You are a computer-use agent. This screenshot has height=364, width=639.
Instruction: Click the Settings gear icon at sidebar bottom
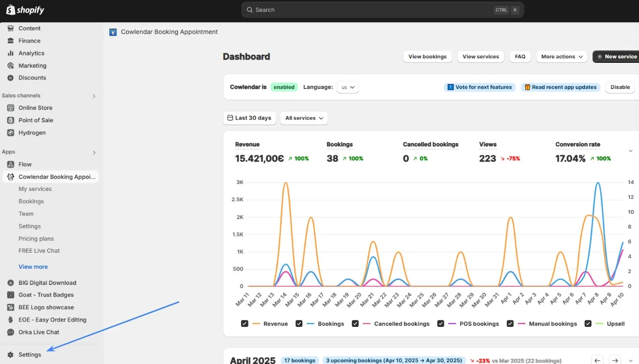coord(10,355)
